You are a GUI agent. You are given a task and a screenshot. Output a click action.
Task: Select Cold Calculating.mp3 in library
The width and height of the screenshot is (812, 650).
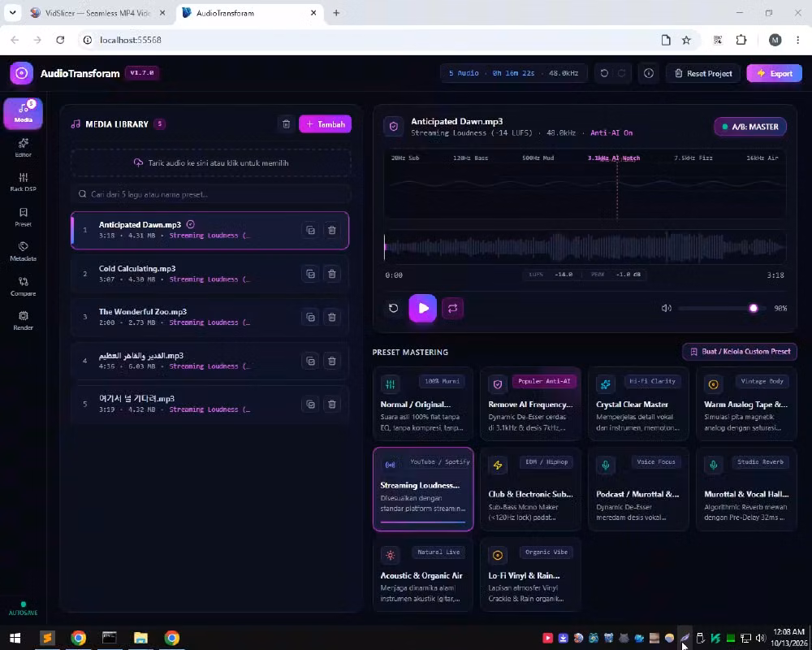209,274
